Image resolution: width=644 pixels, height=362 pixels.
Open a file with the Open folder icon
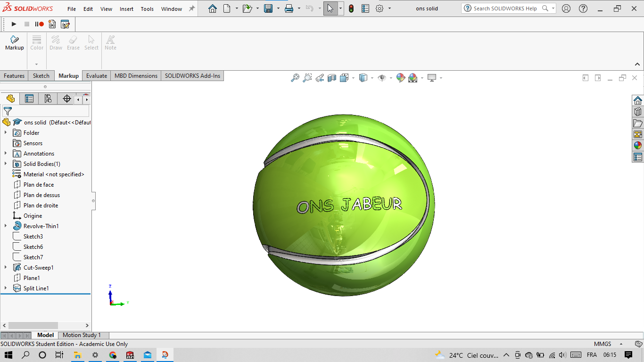point(247,8)
